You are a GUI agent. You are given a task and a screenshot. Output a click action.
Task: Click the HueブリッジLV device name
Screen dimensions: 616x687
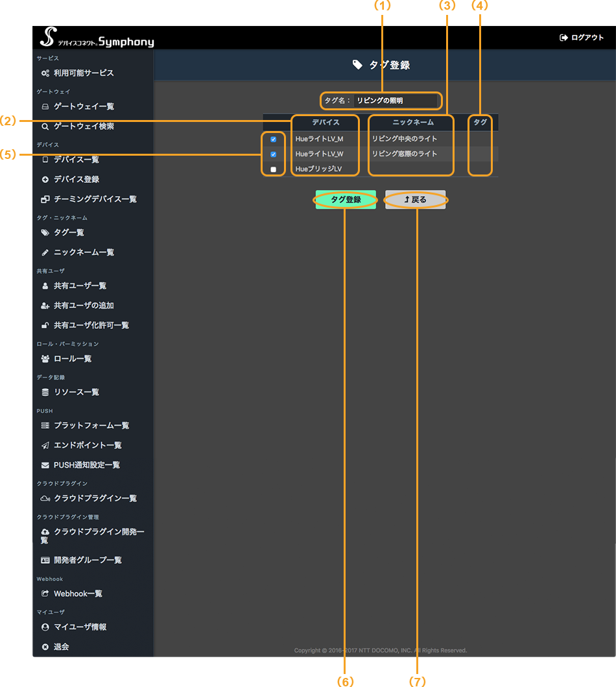[x=318, y=169]
